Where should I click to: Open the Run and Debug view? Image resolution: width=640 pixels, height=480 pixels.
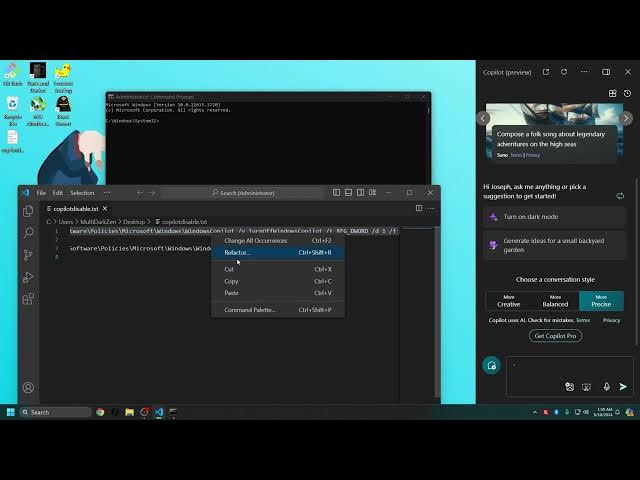tap(28, 277)
